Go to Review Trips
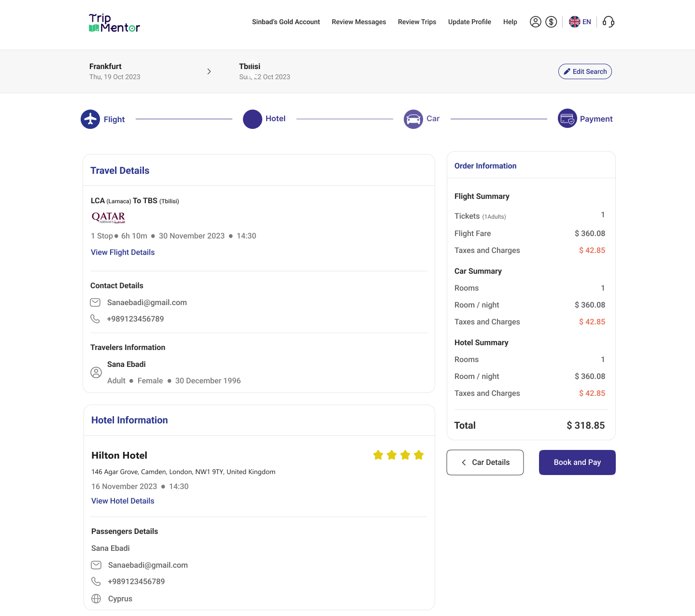This screenshot has height=616, width=695. click(417, 22)
